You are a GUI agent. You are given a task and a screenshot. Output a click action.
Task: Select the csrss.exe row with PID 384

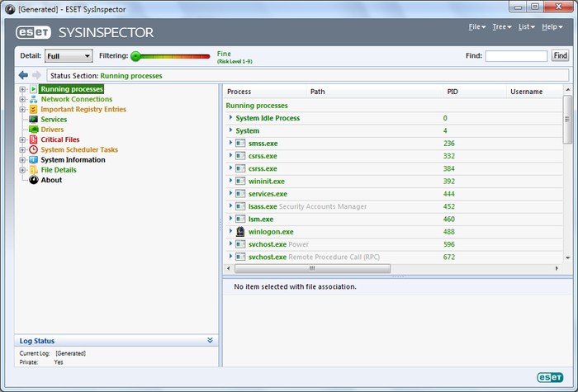(394, 168)
